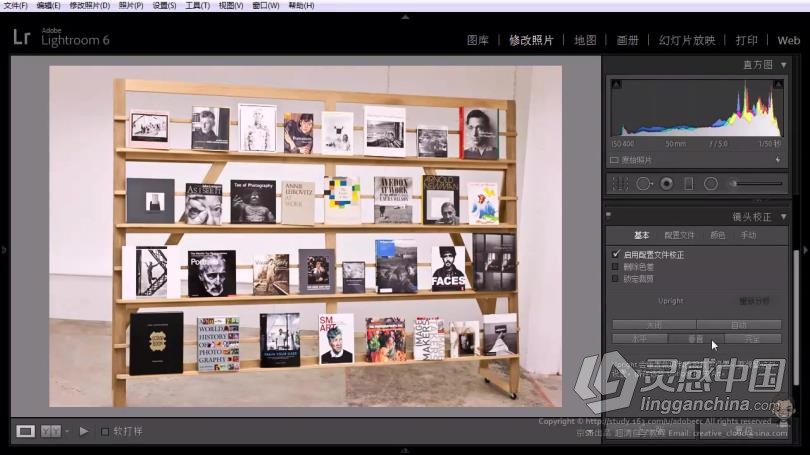Open the 照片(P) menu
Viewport: 810px width, 455px height.
pyautogui.click(x=131, y=6)
